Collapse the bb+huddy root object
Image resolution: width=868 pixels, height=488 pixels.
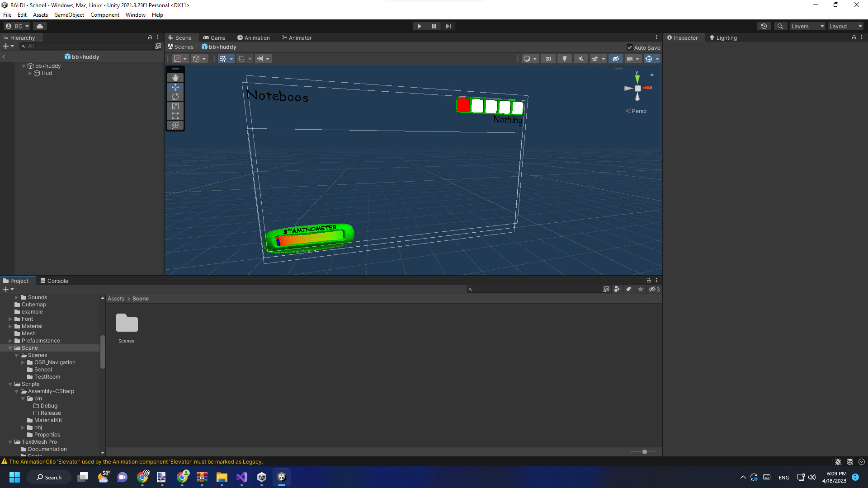coord(24,66)
